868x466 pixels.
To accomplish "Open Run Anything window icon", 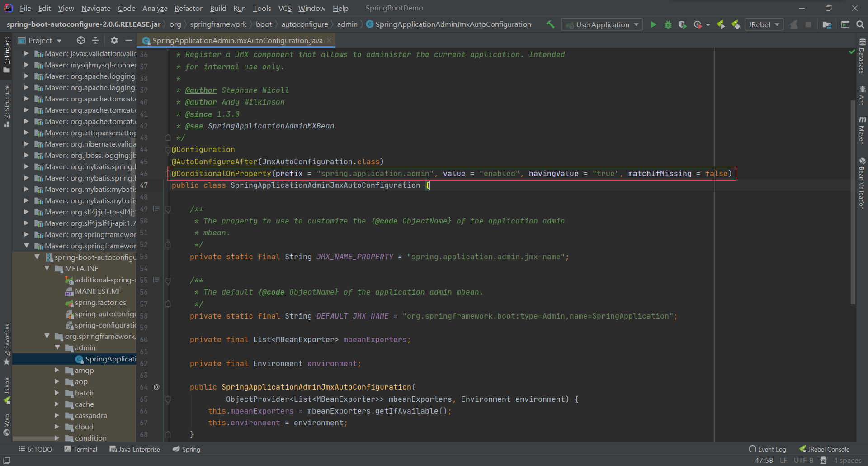I will 845,24.
